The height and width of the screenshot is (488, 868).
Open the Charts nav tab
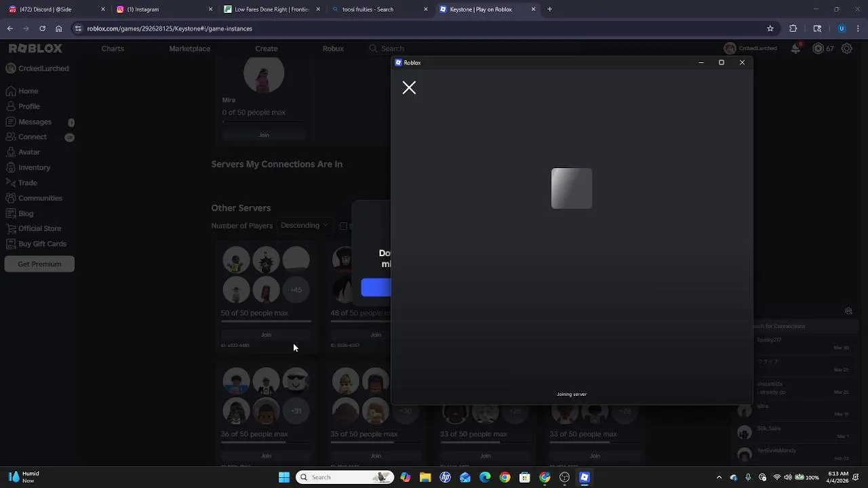point(113,48)
